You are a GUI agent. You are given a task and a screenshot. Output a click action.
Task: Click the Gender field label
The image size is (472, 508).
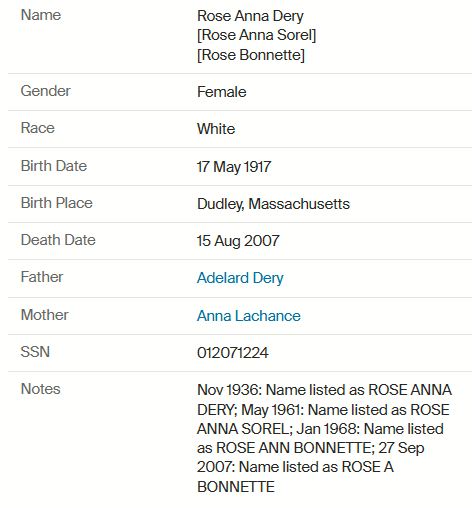pyautogui.click(x=46, y=91)
